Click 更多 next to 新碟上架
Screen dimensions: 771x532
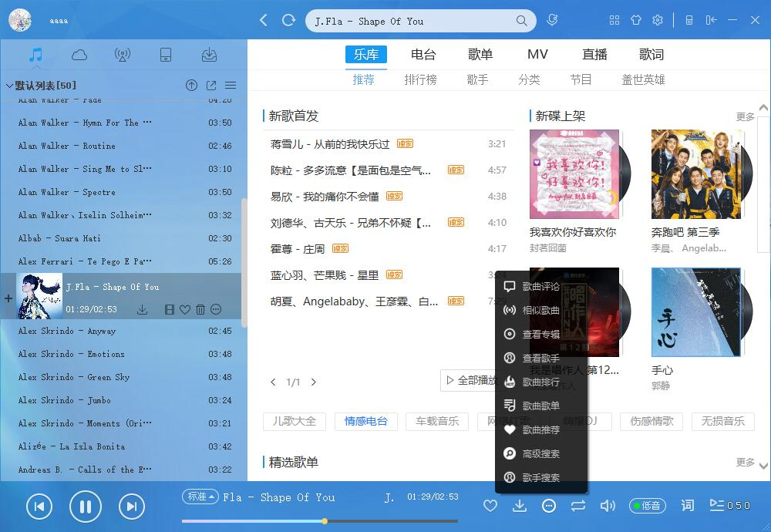[x=745, y=116]
